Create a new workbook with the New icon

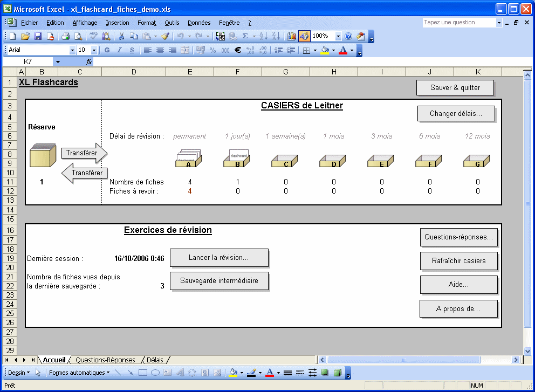[12, 36]
